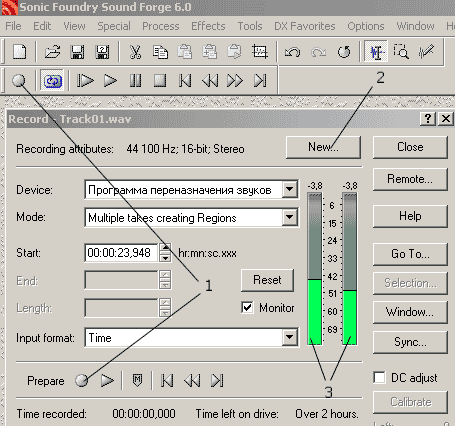Image resolution: width=455 pixels, height=426 pixels.
Task: Click the Repeat circular arrow icon
Action: [344, 52]
